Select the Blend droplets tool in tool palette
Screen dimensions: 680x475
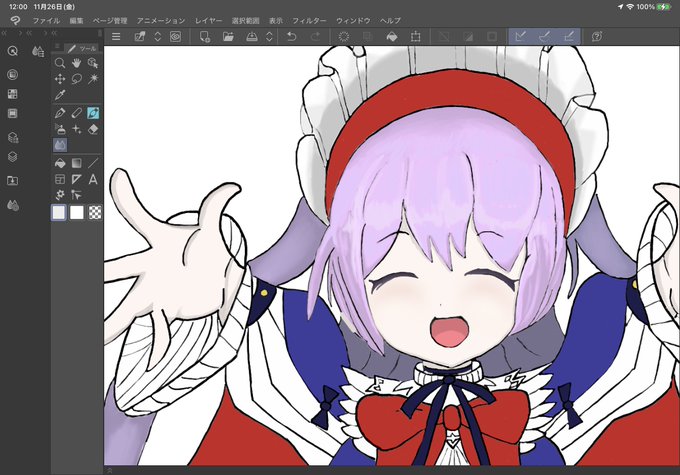pyautogui.click(x=60, y=145)
